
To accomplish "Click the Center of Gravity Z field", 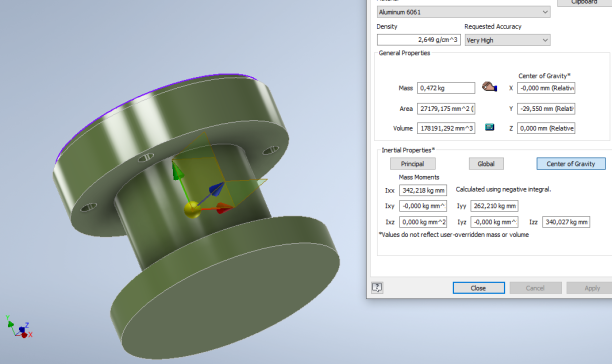I will point(546,128).
